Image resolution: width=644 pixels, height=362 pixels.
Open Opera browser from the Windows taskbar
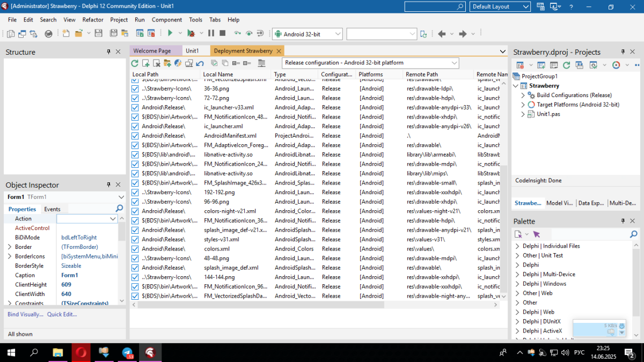[x=81, y=352]
